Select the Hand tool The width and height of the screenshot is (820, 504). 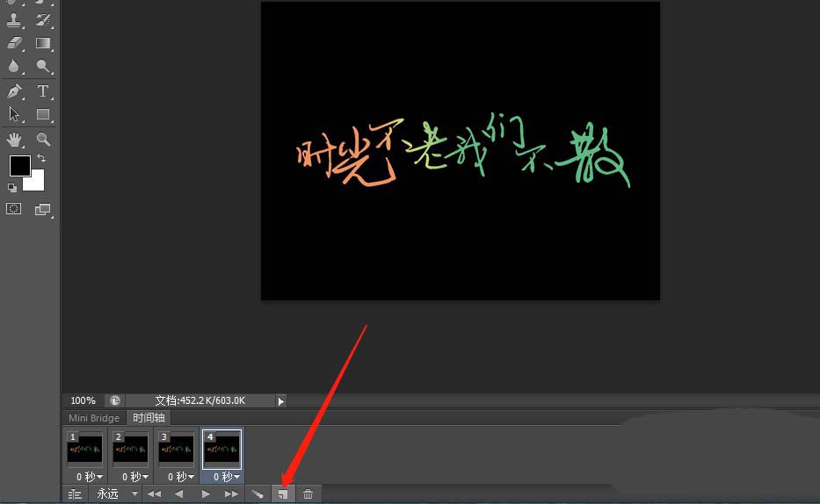[x=14, y=139]
